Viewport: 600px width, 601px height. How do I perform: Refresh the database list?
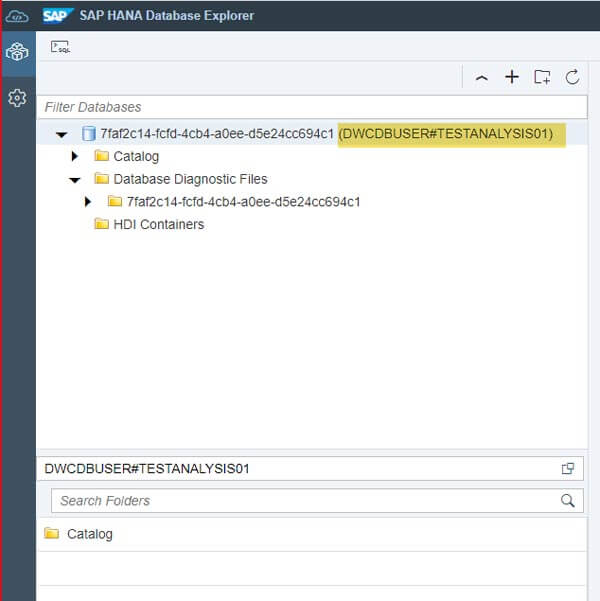point(572,77)
